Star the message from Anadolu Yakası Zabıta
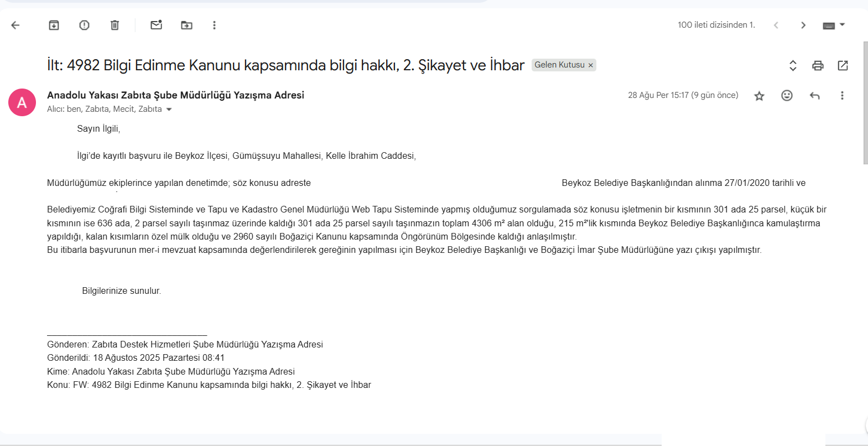Viewport: 868px width, 446px height. [x=759, y=96]
